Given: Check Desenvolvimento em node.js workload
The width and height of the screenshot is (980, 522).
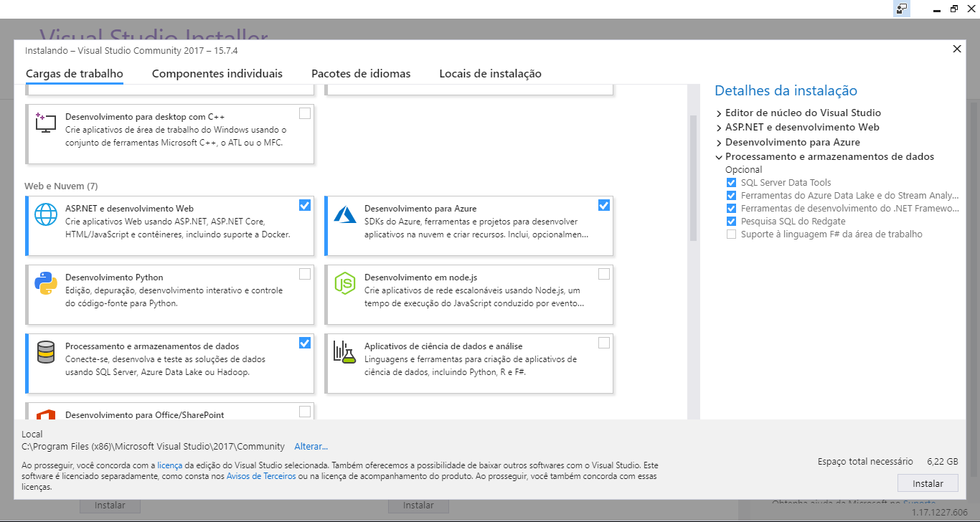Looking at the screenshot, I should pos(604,274).
